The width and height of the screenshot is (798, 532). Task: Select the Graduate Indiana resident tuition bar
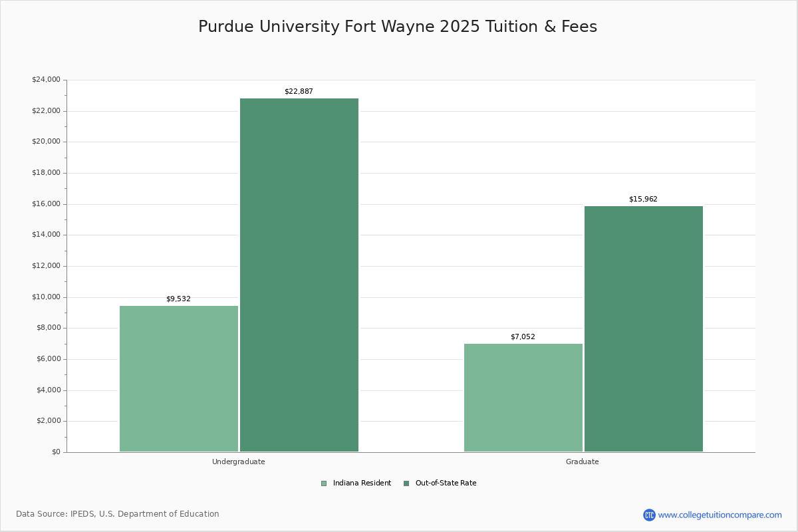[523, 399]
